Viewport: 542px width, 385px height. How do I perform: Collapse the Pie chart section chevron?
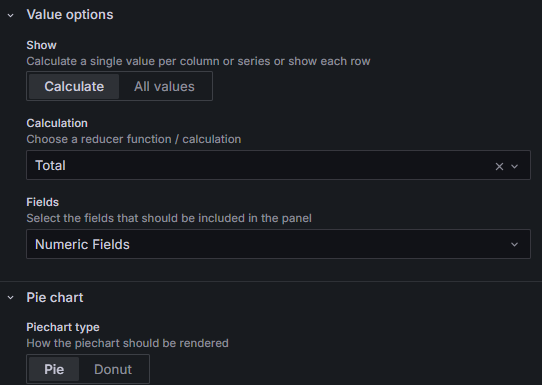click(x=11, y=298)
